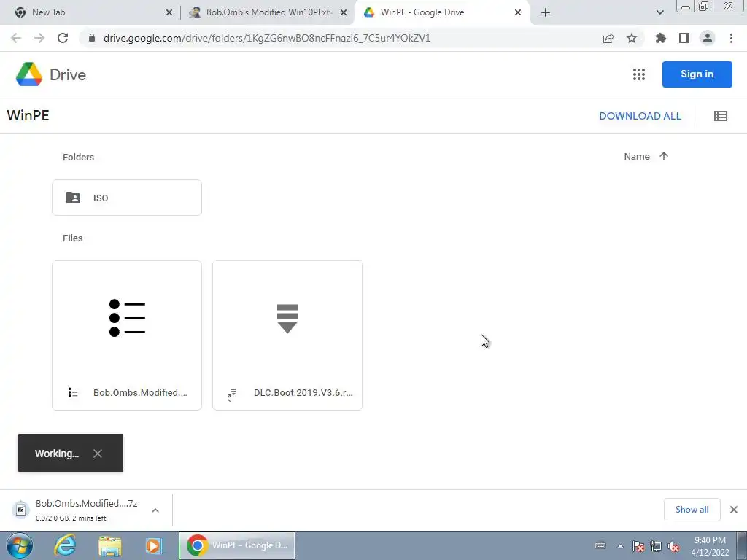Open the Name sort options
The image size is (747, 560).
coord(636,156)
